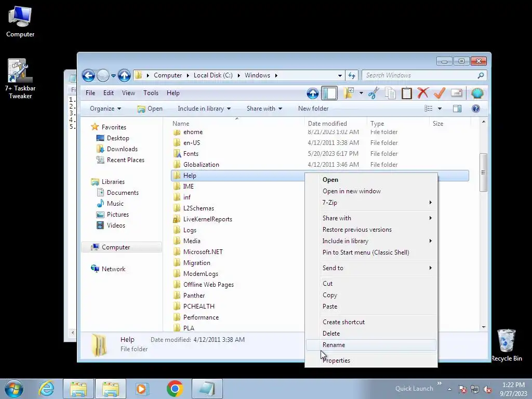Open the View menu
This screenshot has height=399, width=532.
129,93
